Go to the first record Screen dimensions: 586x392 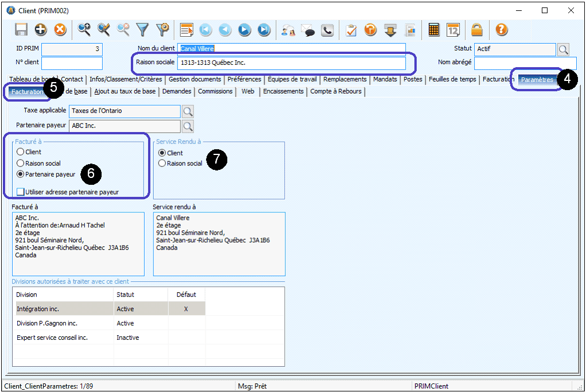click(205, 29)
